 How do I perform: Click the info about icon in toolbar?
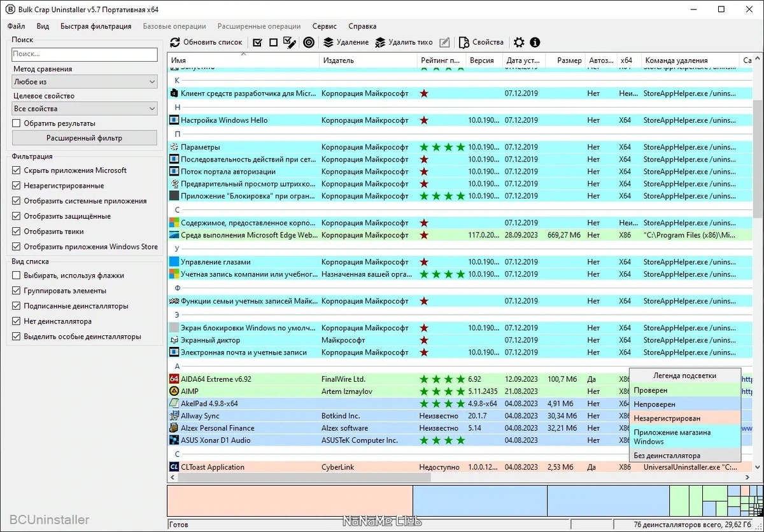[535, 43]
